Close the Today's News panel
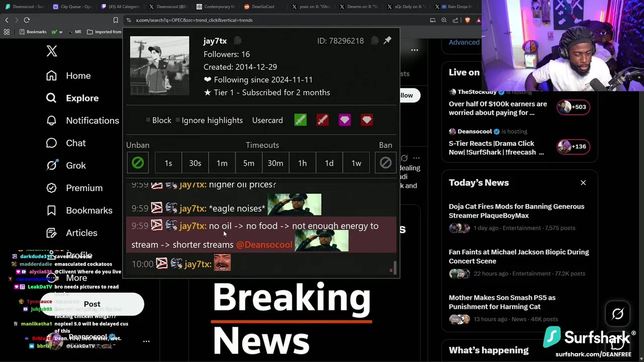 583,183
